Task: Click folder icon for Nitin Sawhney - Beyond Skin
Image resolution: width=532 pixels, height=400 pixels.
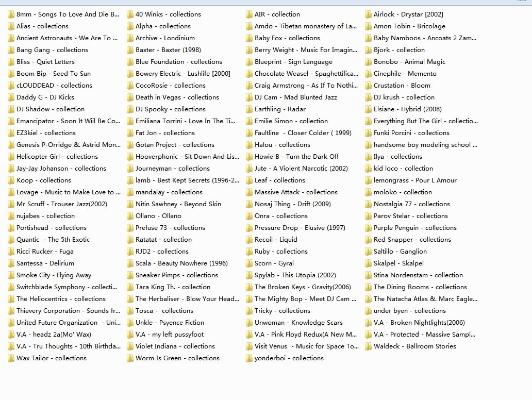Action: pos(130,204)
